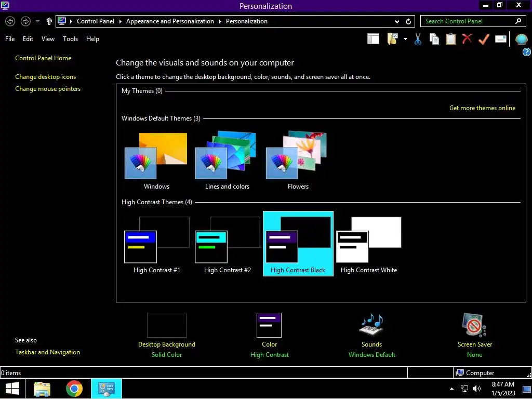The image size is (532, 399).
Task: Click Change desktop icons link
Action: tap(46, 77)
